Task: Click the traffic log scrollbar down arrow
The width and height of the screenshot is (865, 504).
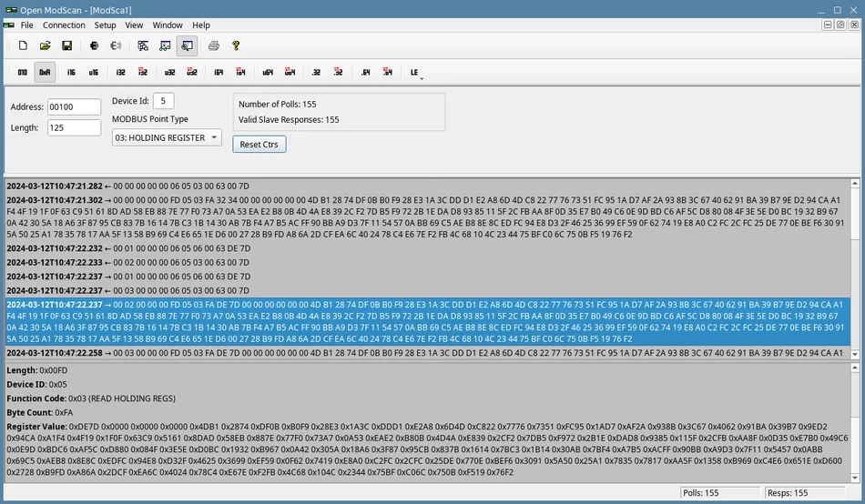Action: [855, 355]
